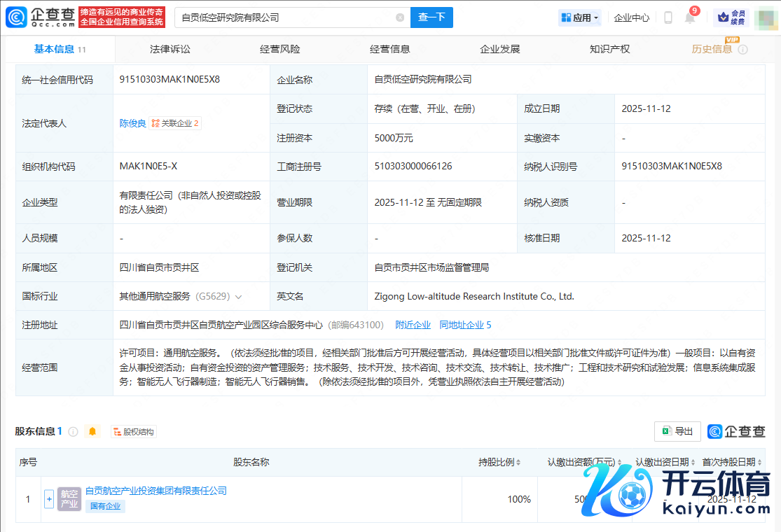Viewport: 781px width, 532px height.
Task: Export shareholder data via 导出 button
Action: [677, 432]
